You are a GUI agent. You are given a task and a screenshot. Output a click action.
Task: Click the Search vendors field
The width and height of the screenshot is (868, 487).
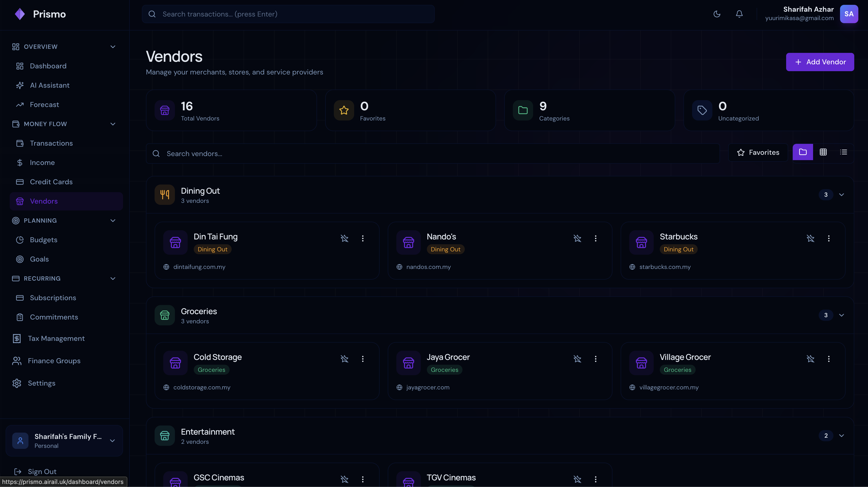point(433,154)
